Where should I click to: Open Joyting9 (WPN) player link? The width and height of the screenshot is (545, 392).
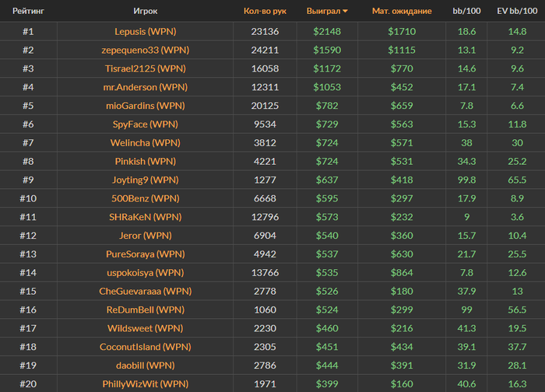click(145, 180)
